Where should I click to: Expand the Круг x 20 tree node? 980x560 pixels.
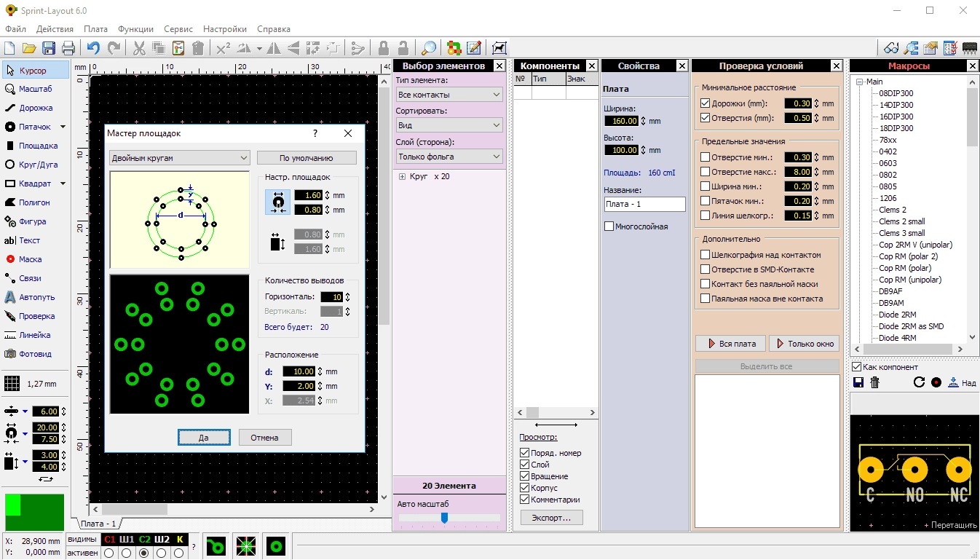(402, 176)
